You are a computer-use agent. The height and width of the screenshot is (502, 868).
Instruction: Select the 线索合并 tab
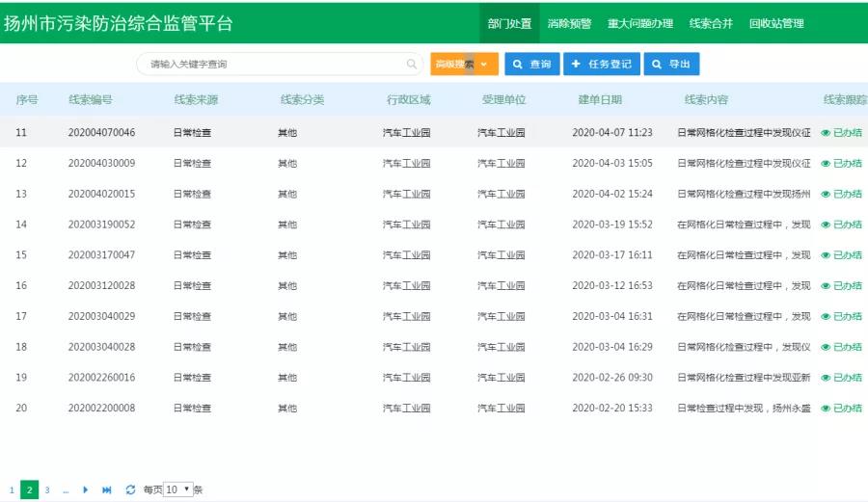point(711,23)
